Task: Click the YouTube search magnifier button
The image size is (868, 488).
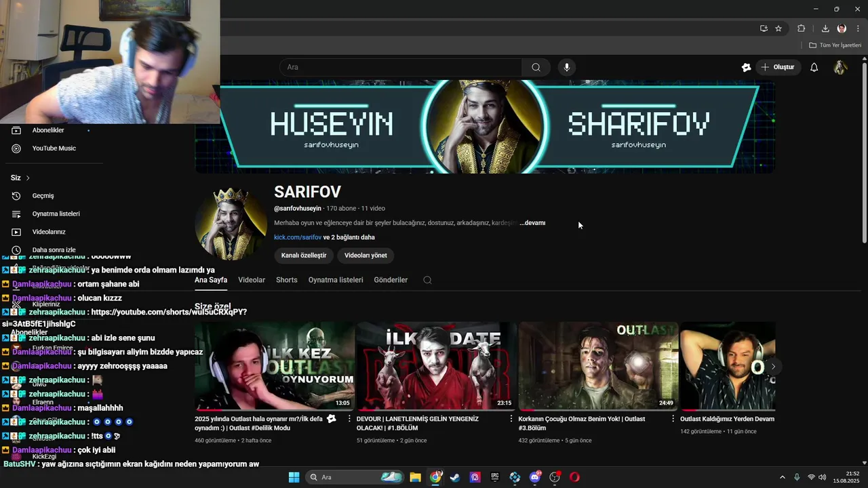Action: [536, 67]
